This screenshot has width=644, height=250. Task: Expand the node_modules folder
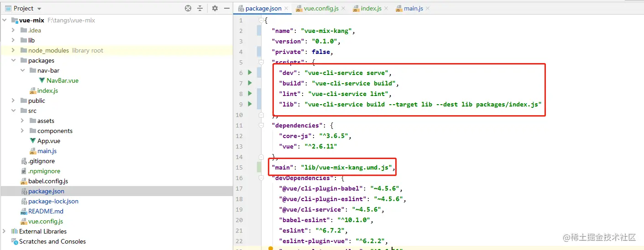[14, 50]
